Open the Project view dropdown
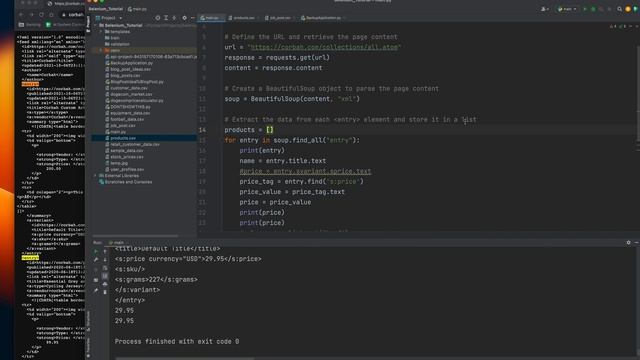Viewport: 640px width, 360px height. pyautogui.click(x=109, y=18)
